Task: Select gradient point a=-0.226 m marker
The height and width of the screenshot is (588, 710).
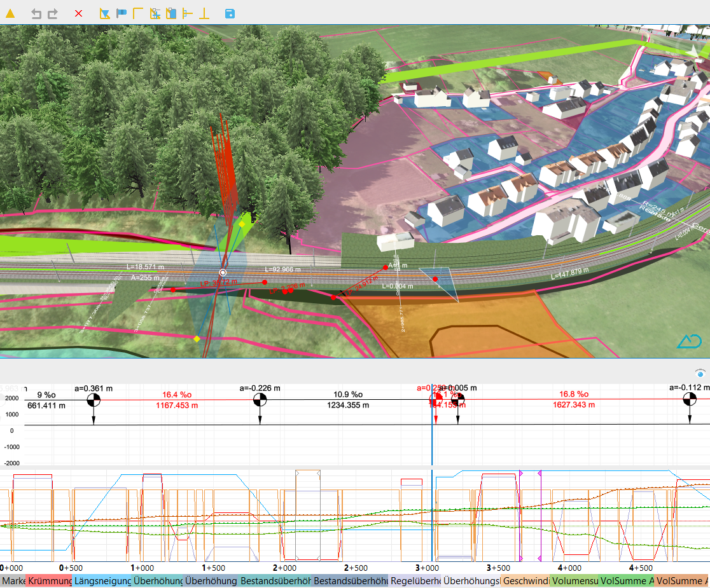Action: 260,400
